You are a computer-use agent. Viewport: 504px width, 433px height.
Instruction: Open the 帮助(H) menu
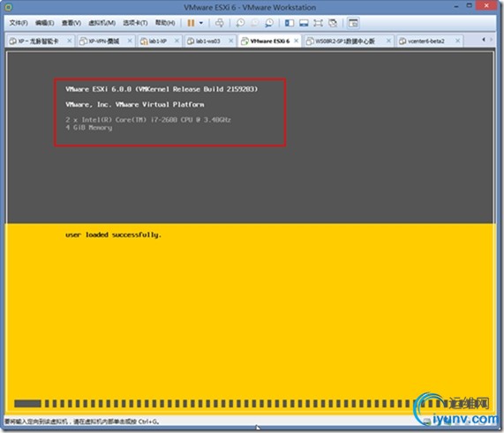(165, 23)
